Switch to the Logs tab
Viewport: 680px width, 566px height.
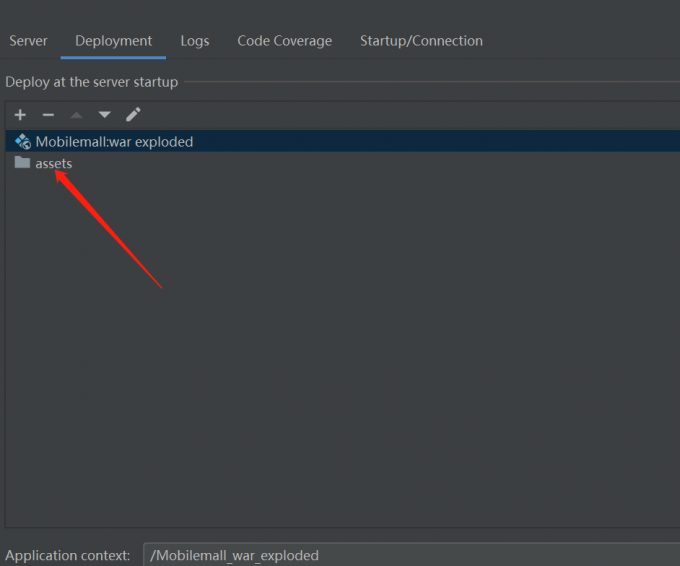[195, 41]
